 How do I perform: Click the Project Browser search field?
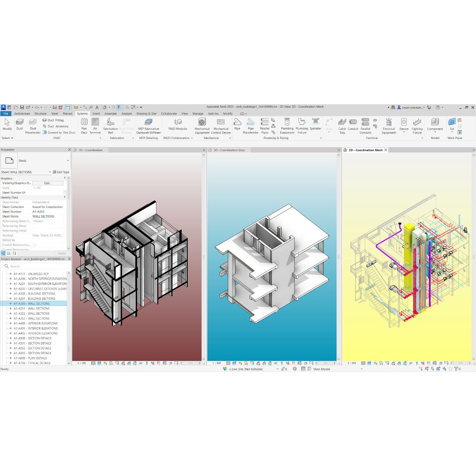click(x=37, y=266)
